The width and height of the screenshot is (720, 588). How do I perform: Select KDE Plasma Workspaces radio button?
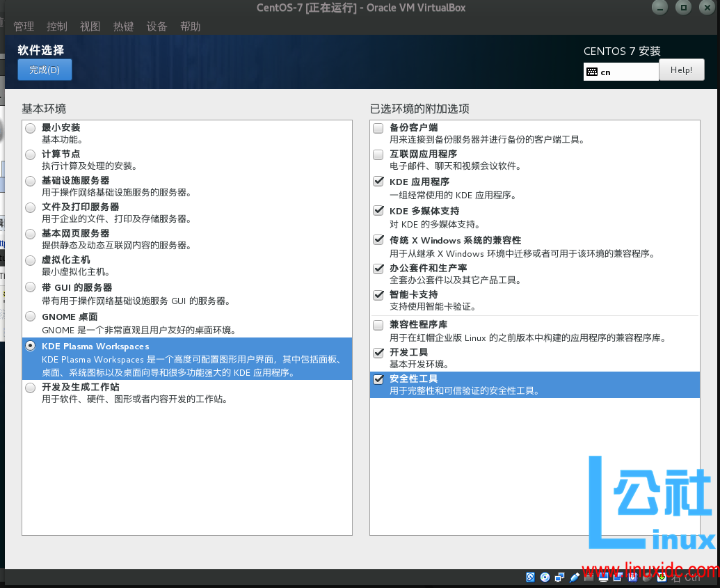(x=31, y=346)
